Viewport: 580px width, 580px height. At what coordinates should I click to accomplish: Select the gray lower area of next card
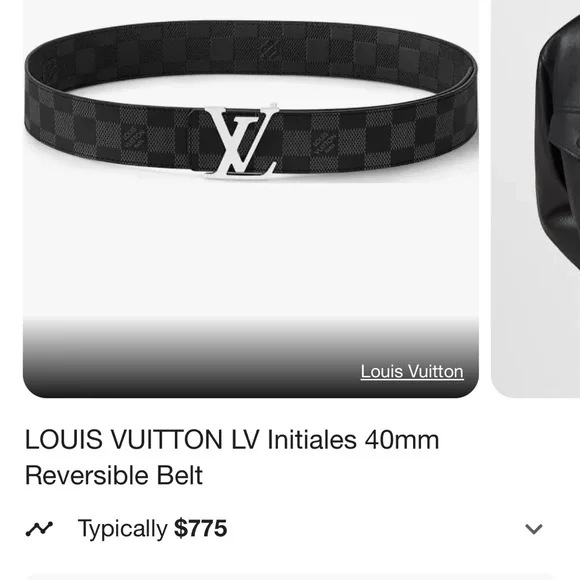[536, 333]
